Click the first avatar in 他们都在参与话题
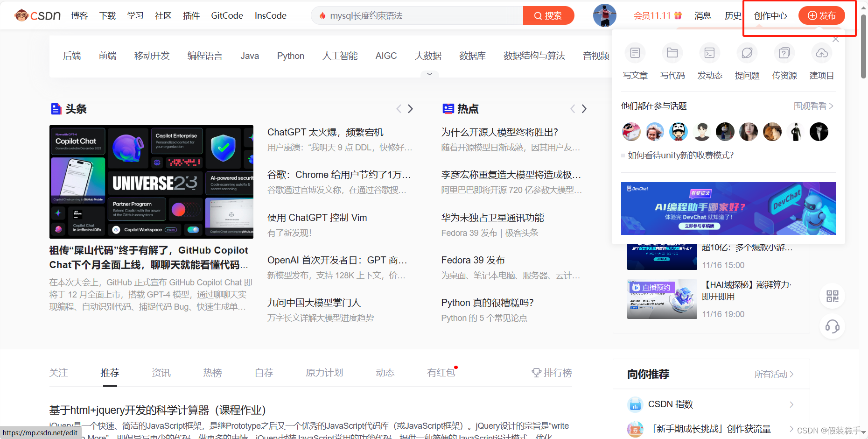868x439 pixels. (x=631, y=132)
